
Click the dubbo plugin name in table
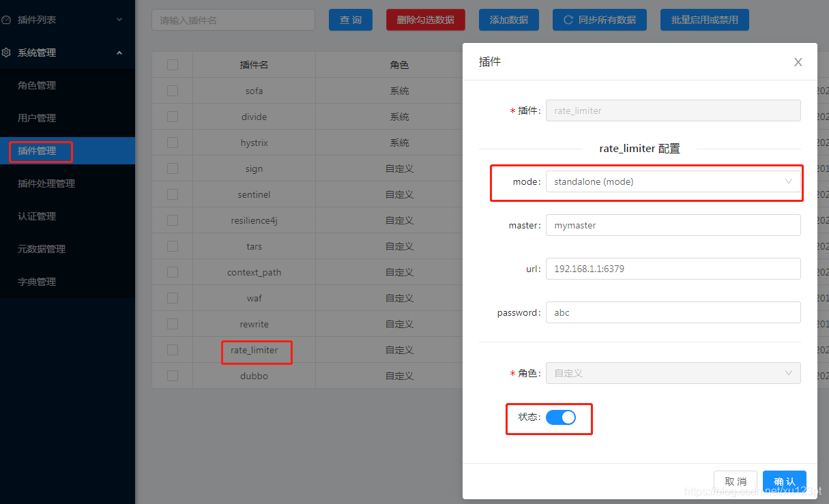pos(254,376)
